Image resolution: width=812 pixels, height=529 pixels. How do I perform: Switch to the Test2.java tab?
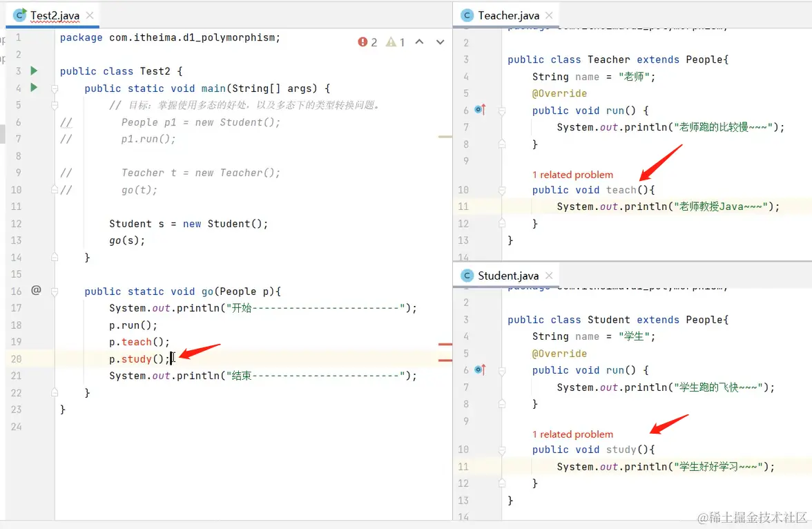pos(54,15)
